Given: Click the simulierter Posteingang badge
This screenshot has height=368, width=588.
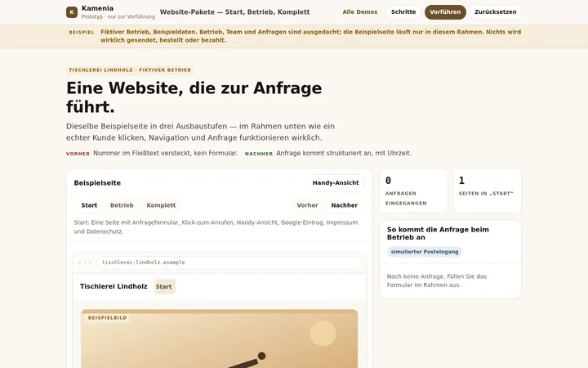Looking at the screenshot, I should pos(425,252).
